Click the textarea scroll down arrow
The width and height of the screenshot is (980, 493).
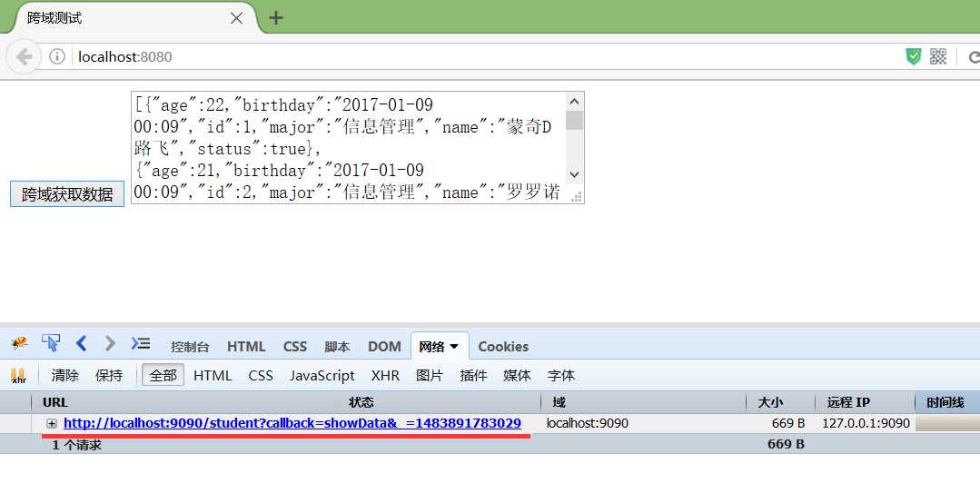(574, 175)
